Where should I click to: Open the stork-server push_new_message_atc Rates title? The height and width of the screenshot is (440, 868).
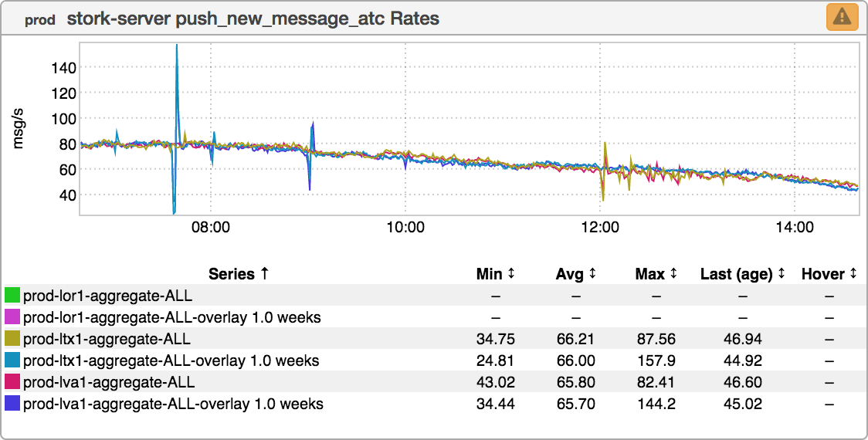pyautogui.click(x=253, y=19)
